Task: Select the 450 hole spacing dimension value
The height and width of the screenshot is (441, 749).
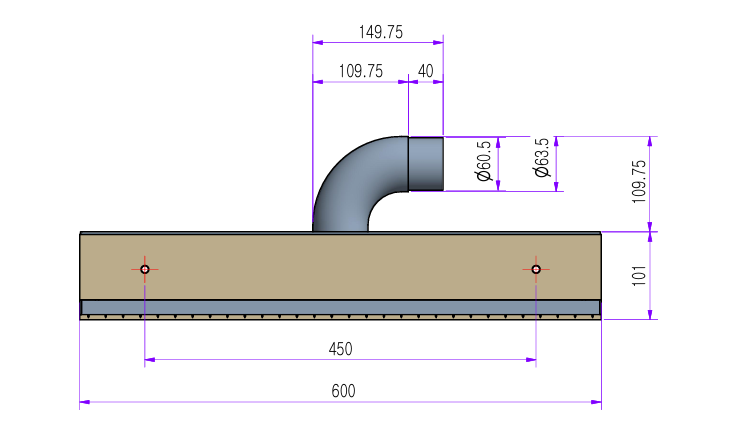Action: pyautogui.click(x=340, y=349)
